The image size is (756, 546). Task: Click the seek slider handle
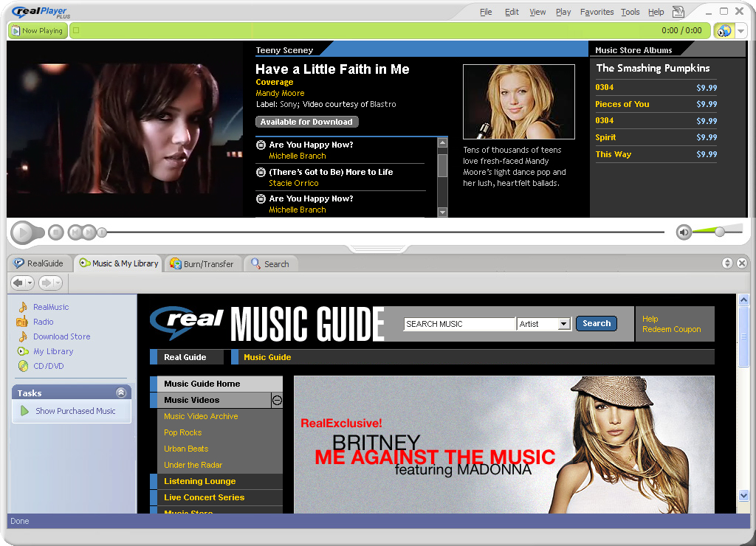(x=102, y=232)
